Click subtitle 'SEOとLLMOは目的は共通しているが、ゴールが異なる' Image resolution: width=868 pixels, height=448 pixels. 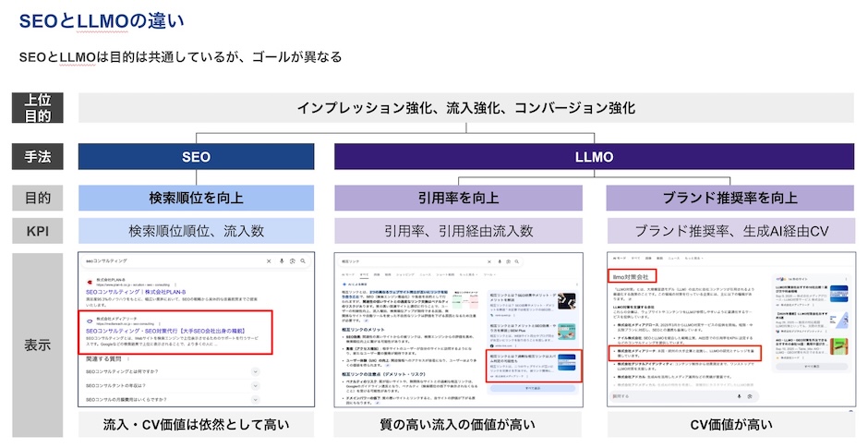click(x=180, y=57)
